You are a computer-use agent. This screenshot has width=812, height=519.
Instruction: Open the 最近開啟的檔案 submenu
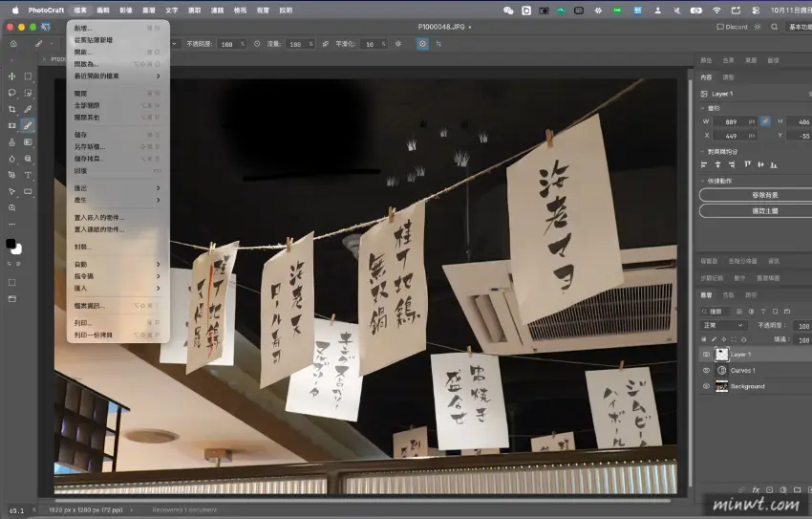pyautogui.click(x=118, y=76)
